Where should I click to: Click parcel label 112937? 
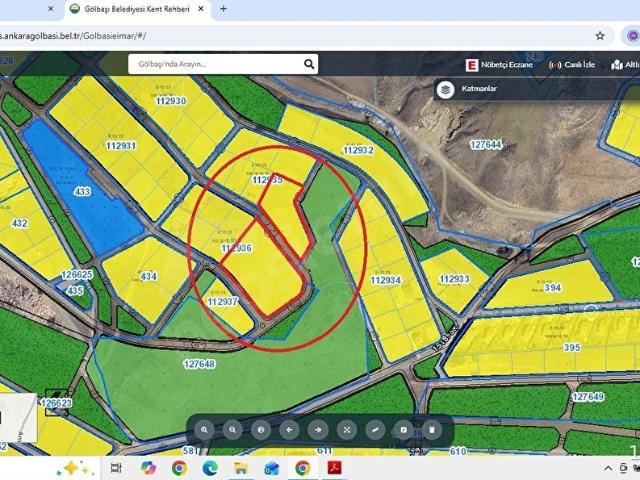click(x=223, y=302)
